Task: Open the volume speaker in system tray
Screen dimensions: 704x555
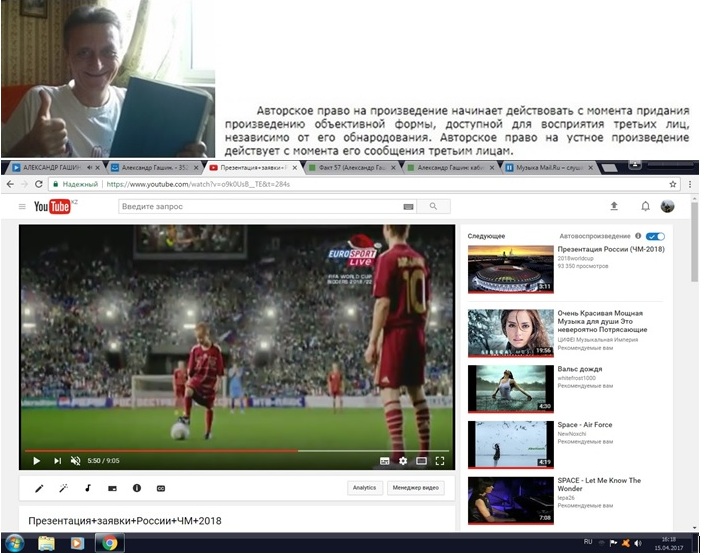Action: (638, 543)
